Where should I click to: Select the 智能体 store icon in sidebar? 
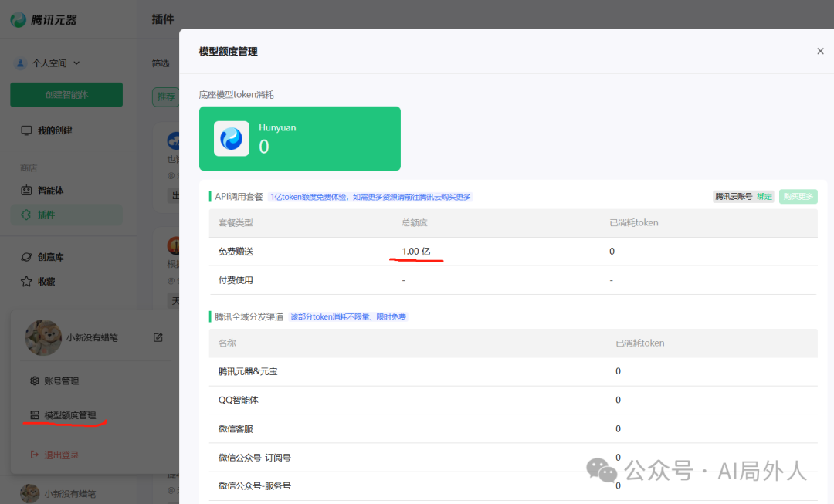26,189
